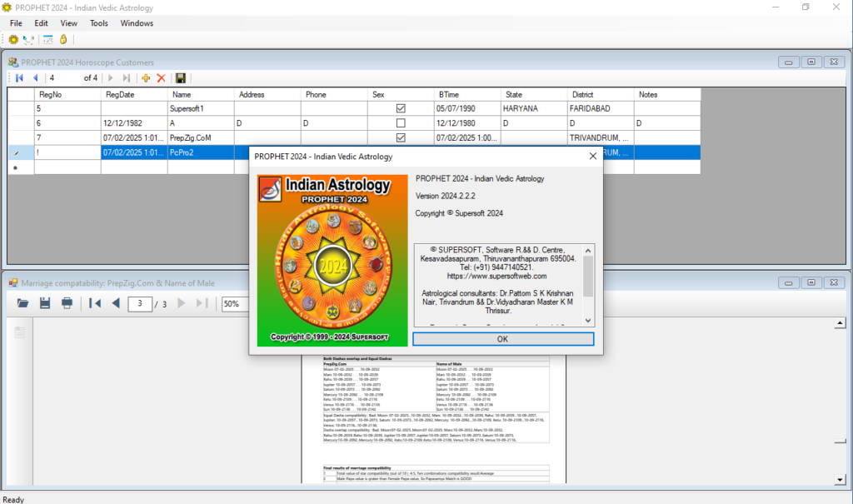Viewport: 853px width, 504px height.
Task: Click the RegDate column header
Action: coord(134,94)
